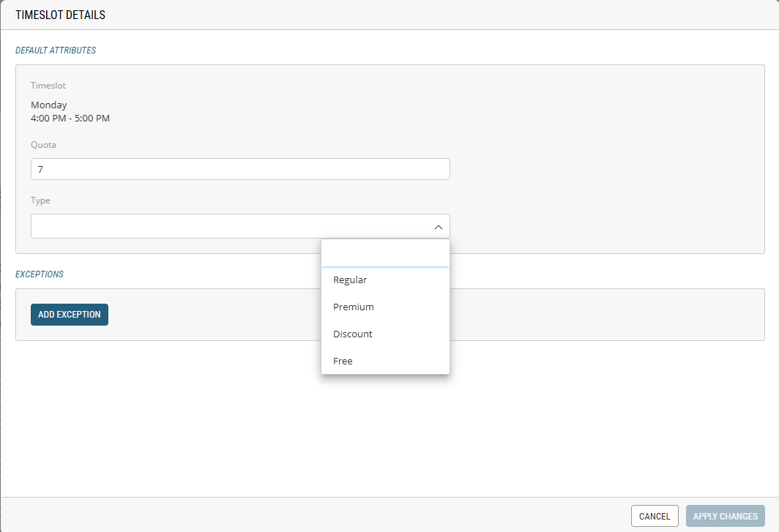Click the Type field label

point(40,201)
